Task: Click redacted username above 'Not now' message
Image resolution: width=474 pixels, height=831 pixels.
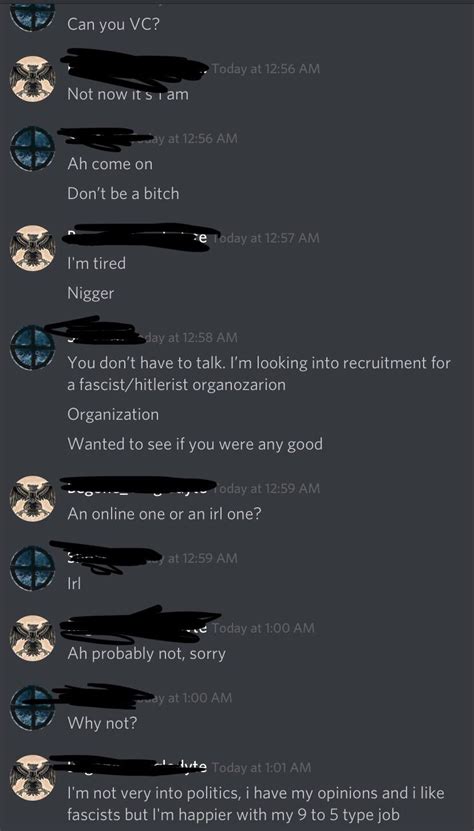Action: coord(134,68)
